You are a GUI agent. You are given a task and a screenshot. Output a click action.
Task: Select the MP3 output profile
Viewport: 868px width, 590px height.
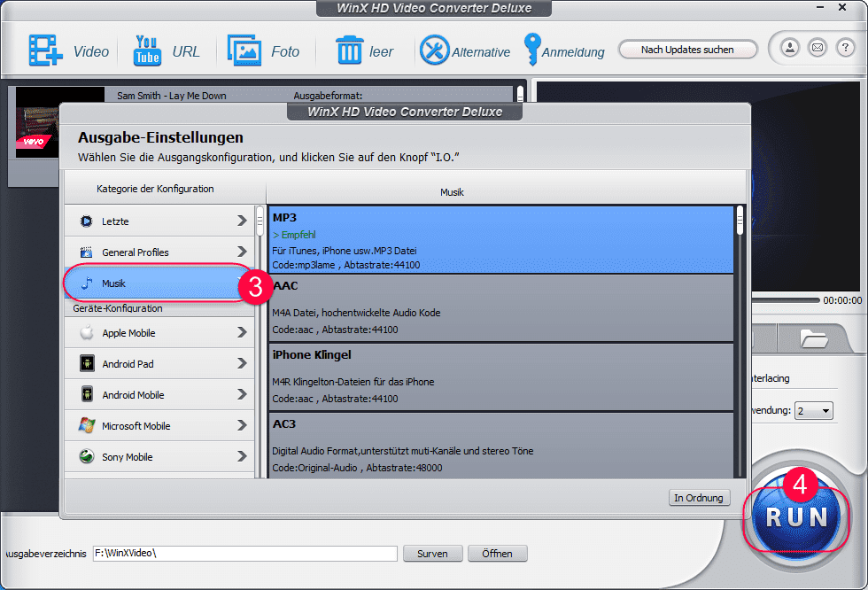pyautogui.click(x=501, y=240)
